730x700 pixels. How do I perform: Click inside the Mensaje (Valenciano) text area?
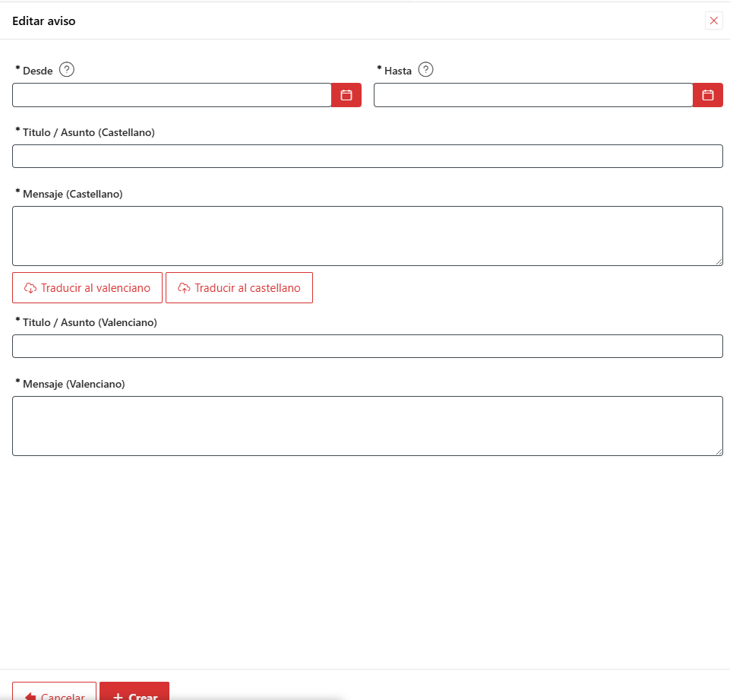pos(368,426)
